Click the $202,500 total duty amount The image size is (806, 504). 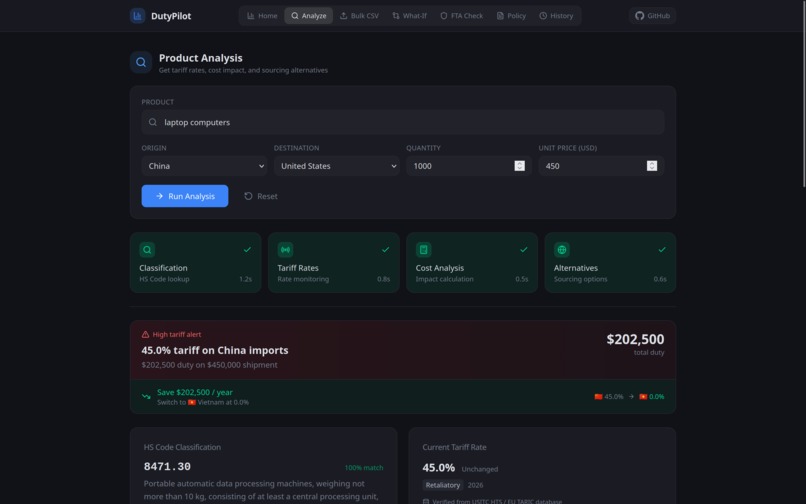[635, 339]
